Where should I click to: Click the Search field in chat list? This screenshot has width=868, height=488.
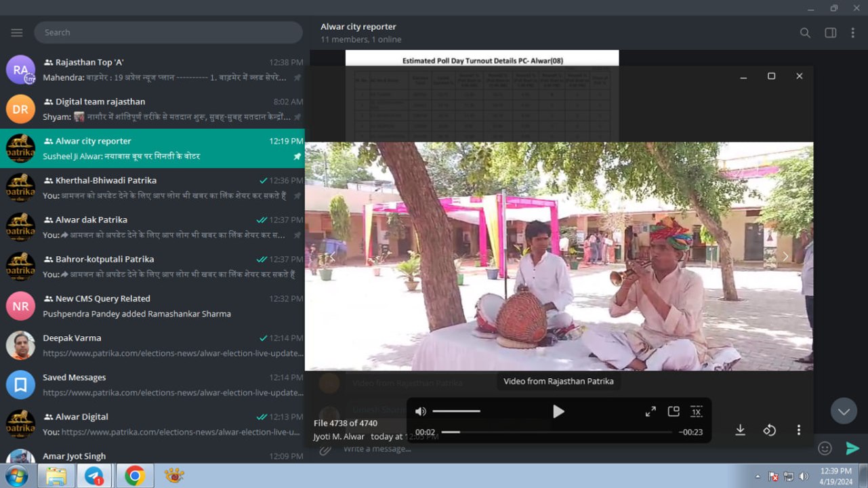169,33
